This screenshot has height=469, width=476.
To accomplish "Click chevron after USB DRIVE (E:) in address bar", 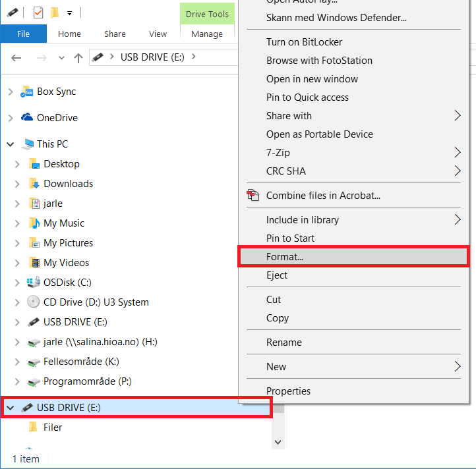I will [194, 57].
